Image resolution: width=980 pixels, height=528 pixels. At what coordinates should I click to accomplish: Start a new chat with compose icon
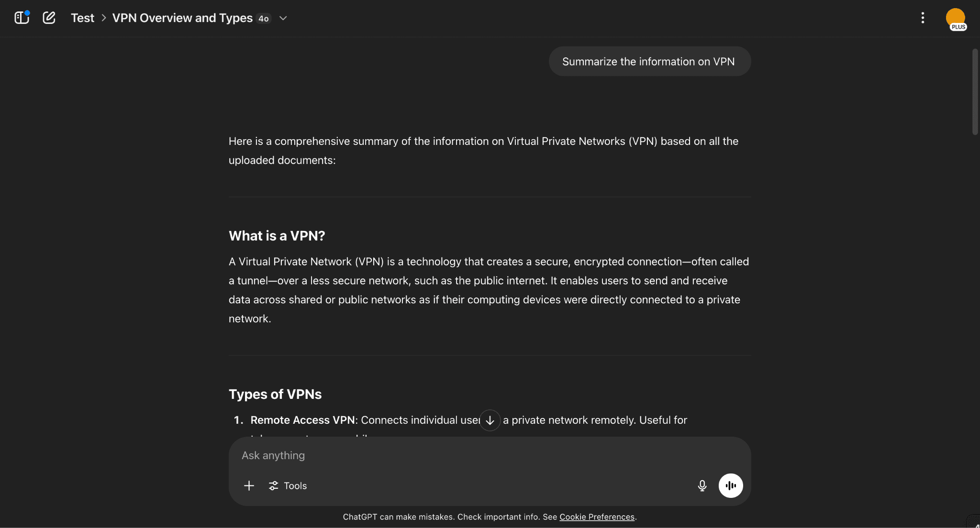click(x=49, y=18)
